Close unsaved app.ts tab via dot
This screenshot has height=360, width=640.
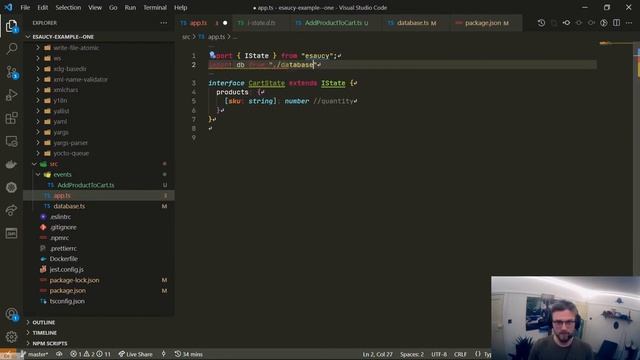pos(225,23)
